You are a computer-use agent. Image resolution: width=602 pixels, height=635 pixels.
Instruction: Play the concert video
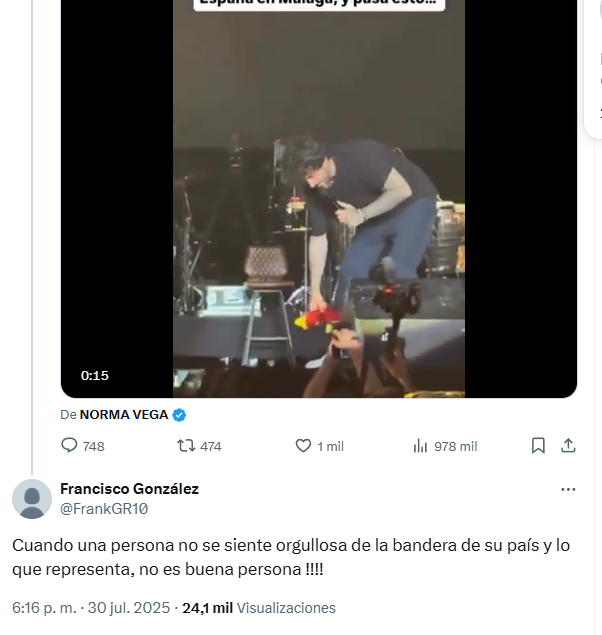(x=319, y=200)
